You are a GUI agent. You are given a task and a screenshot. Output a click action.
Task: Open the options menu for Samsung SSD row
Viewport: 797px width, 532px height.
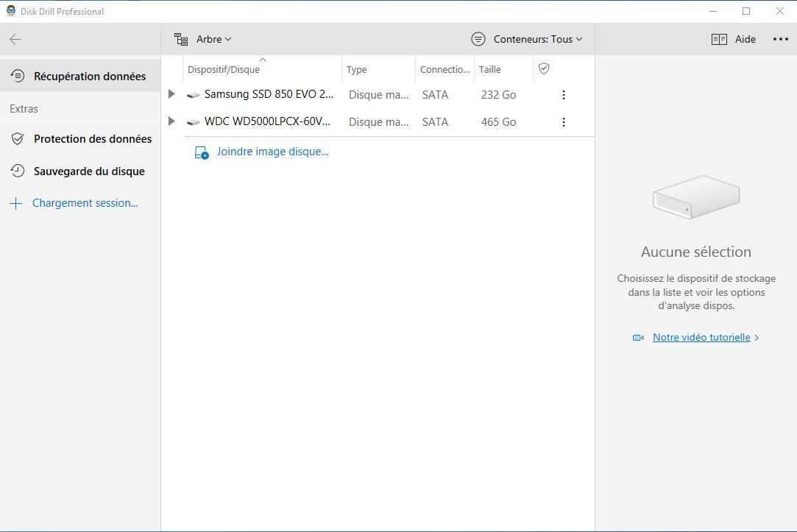(x=564, y=95)
